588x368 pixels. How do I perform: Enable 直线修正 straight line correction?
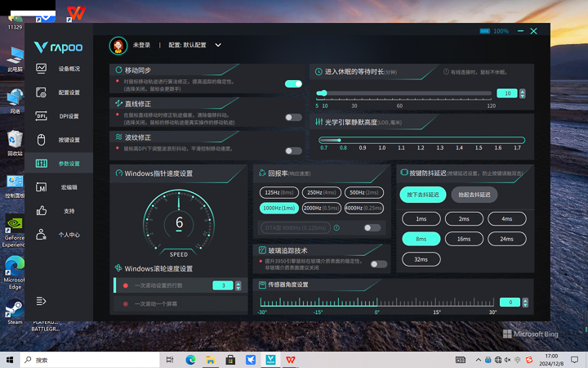click(293, 118)
